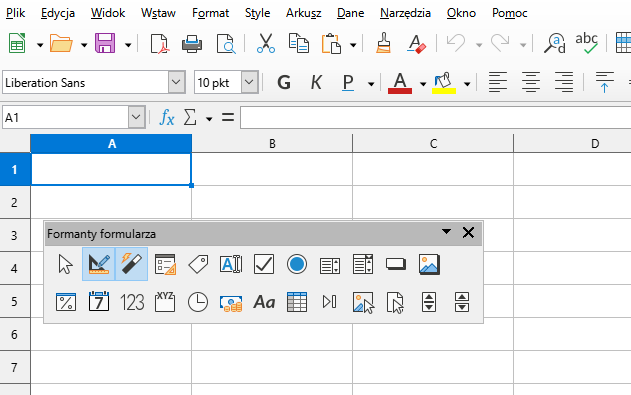Image resolution: width=631 pixels, height=395 pixels.
Task: Open the Function Wizard fx icon
Action: point(167,118)
